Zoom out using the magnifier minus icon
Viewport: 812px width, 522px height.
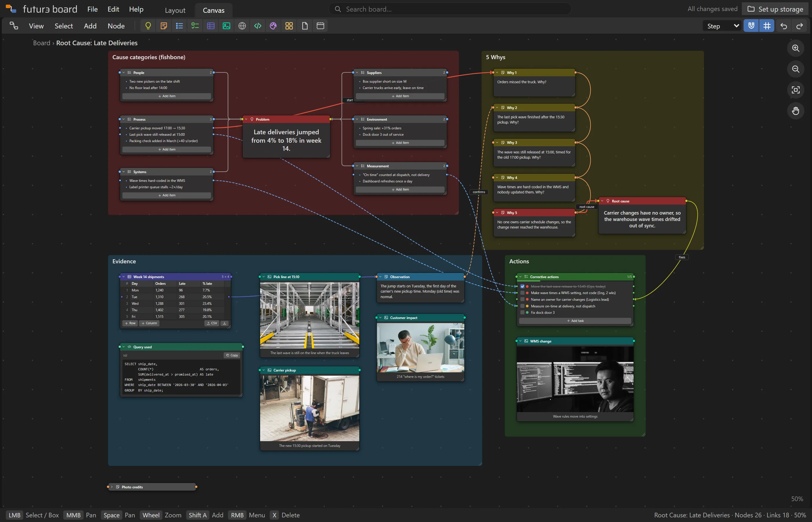tap(796, 69)
